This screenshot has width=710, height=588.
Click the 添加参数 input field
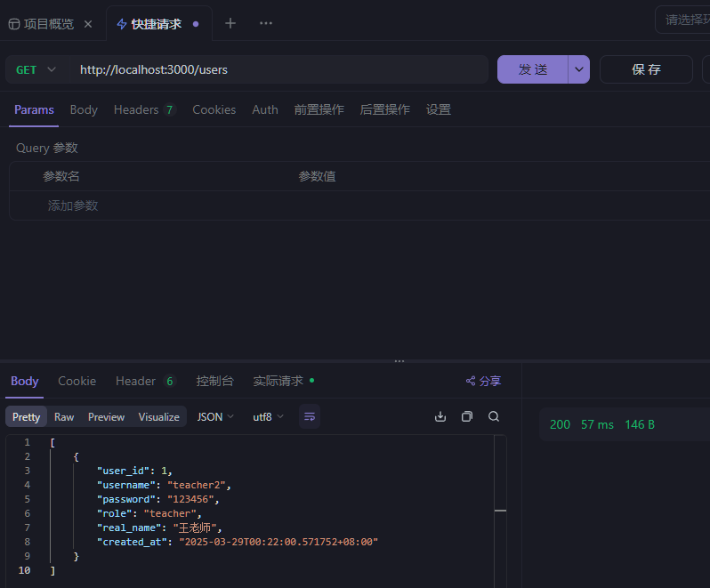73,206
